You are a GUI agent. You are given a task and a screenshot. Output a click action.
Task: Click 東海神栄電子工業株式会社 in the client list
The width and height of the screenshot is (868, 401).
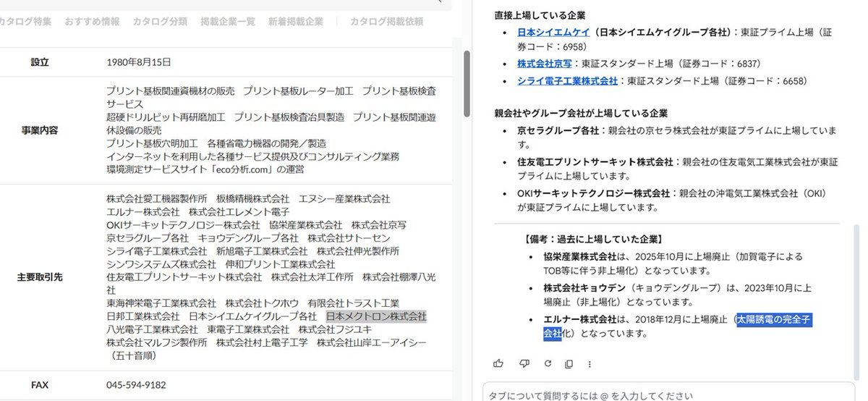pos(161,303)
